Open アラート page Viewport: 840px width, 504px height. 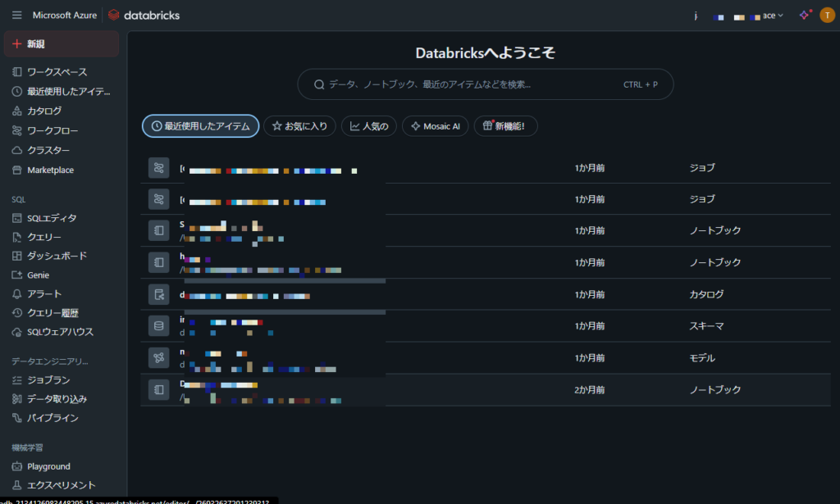tap(44, 293)
